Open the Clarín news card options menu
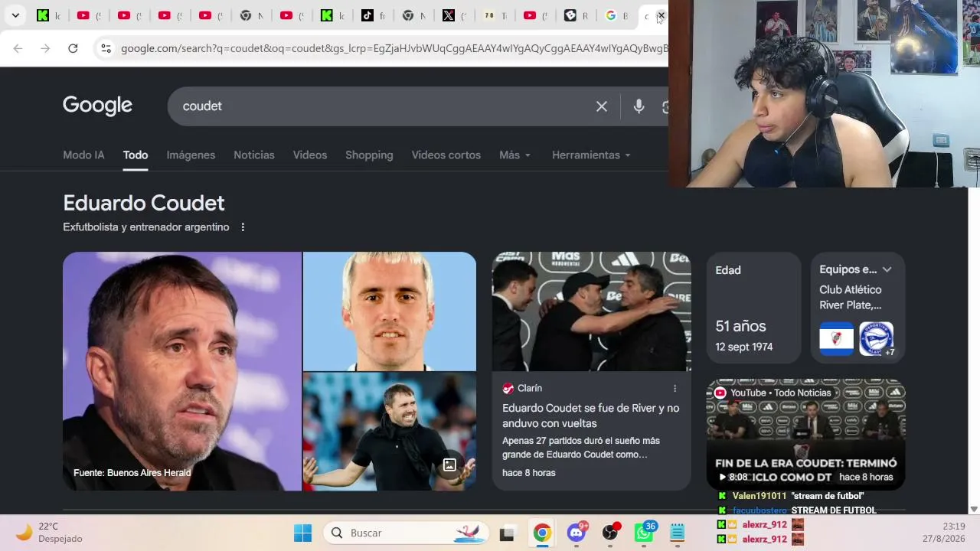980x551 pixels. coord(675,388)
